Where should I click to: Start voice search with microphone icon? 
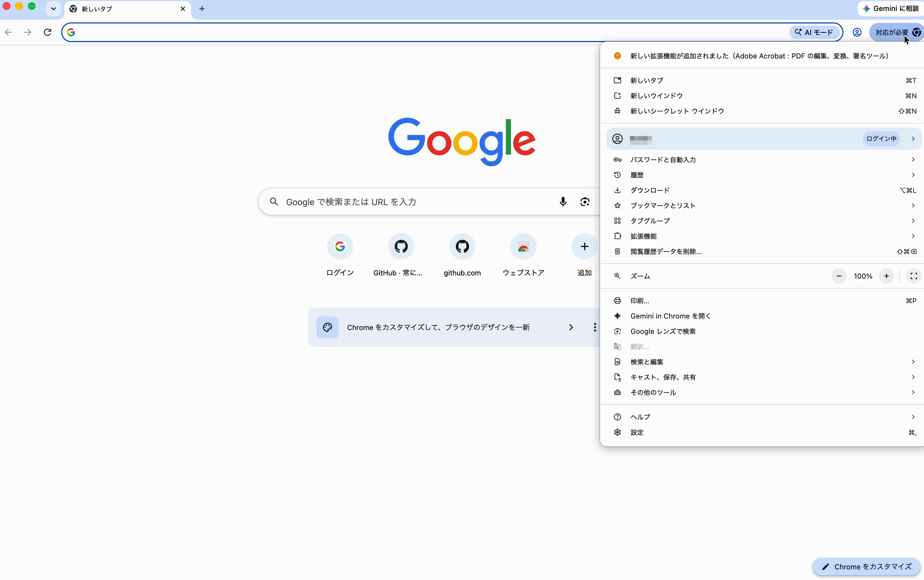[x=563, y=202]
